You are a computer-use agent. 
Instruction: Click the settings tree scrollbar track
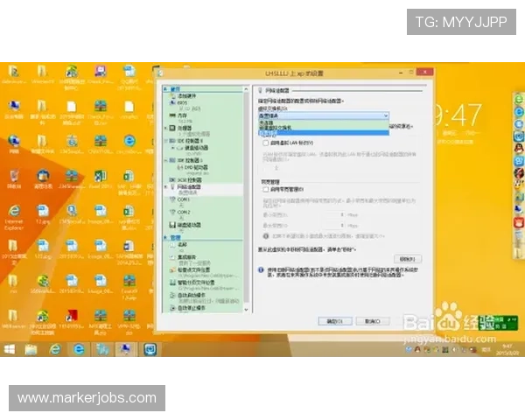(x=246, y=199)
